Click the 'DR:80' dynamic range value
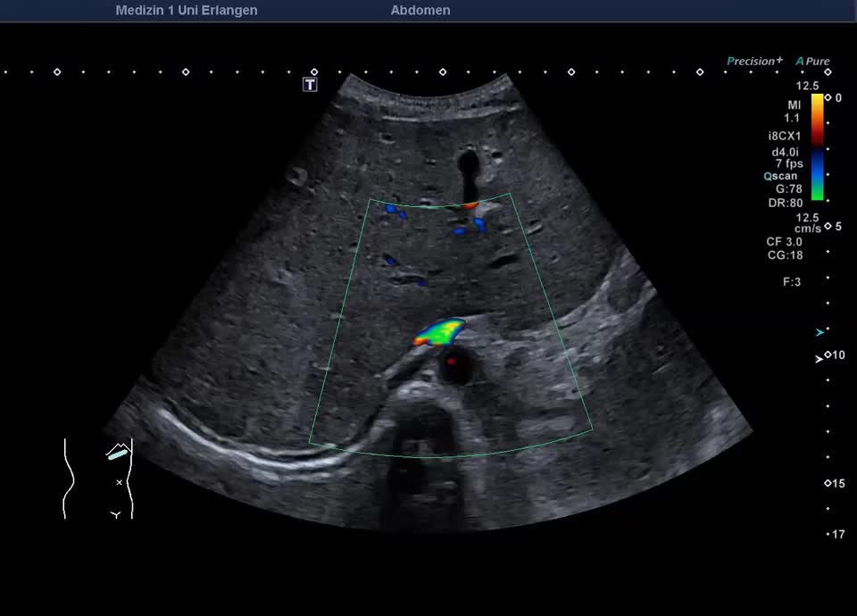 coord(786,203)
